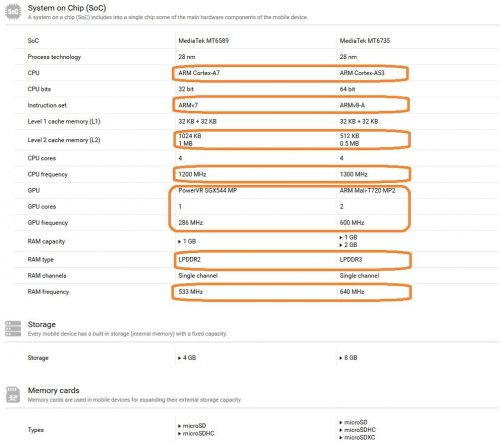The height and width of the screenshot is (442, 500).
Task: Click the 8 GB storage bullet arrow
Action: [x=341, y=358]
